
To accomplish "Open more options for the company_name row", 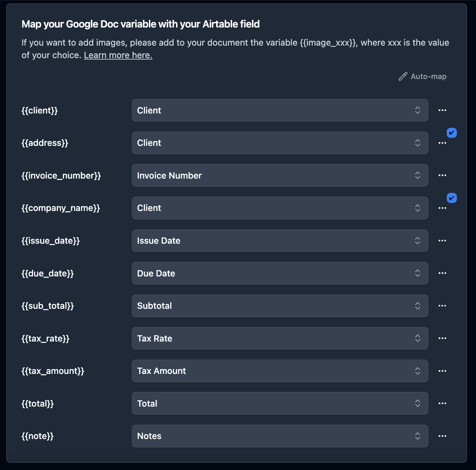I will click(442, 208).
